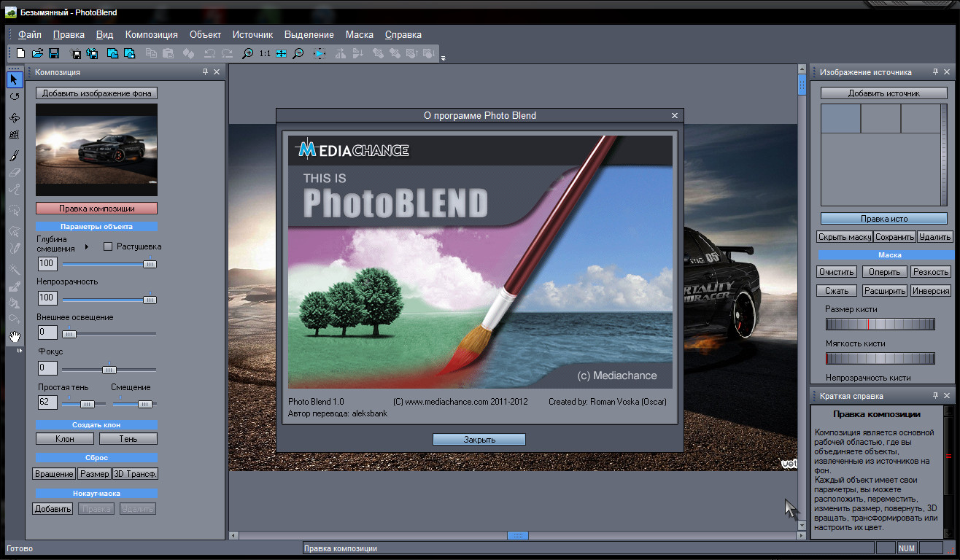960x560 pixels.
Task: Click Добавить изображение фона button
Action: pyautogui.click(x=96, y=93)
